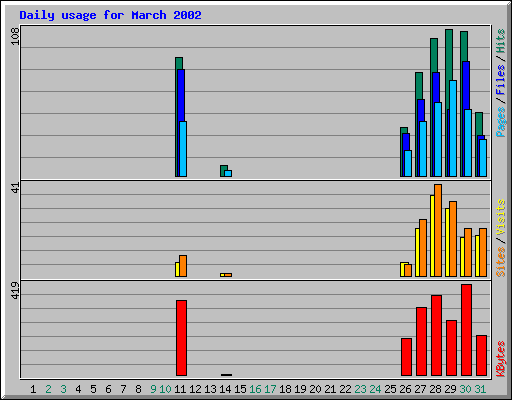Select the red KBytes bar for day 11

[x=181, y=338]
